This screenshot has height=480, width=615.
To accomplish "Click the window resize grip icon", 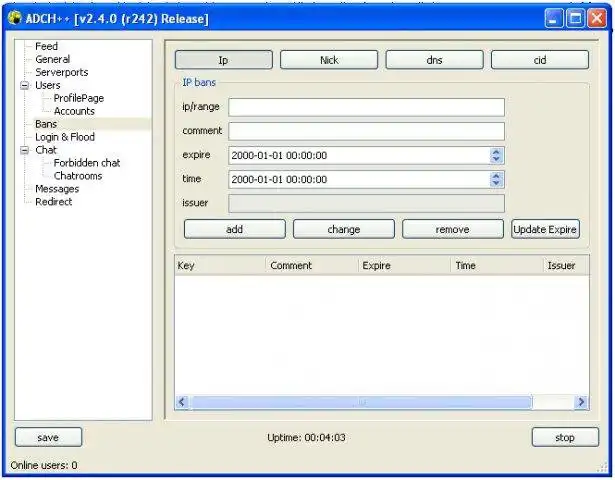I will [x=603, y=467].
